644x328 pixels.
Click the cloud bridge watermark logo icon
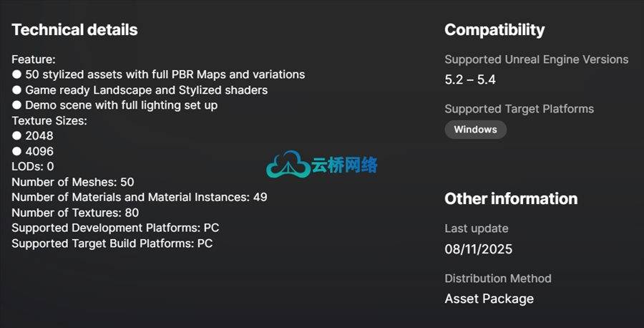pyautogui.click(x=288, y=164)
